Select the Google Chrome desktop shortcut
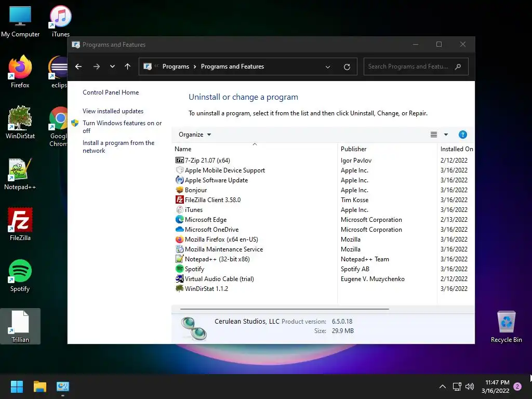The width and height of the screenshot is (532, 399). point(58,126)
